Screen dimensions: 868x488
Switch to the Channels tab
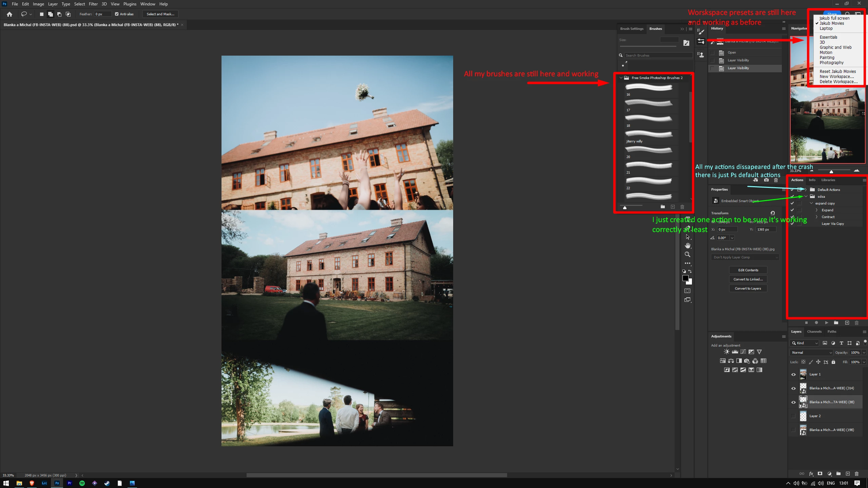(x=814, y=332)
